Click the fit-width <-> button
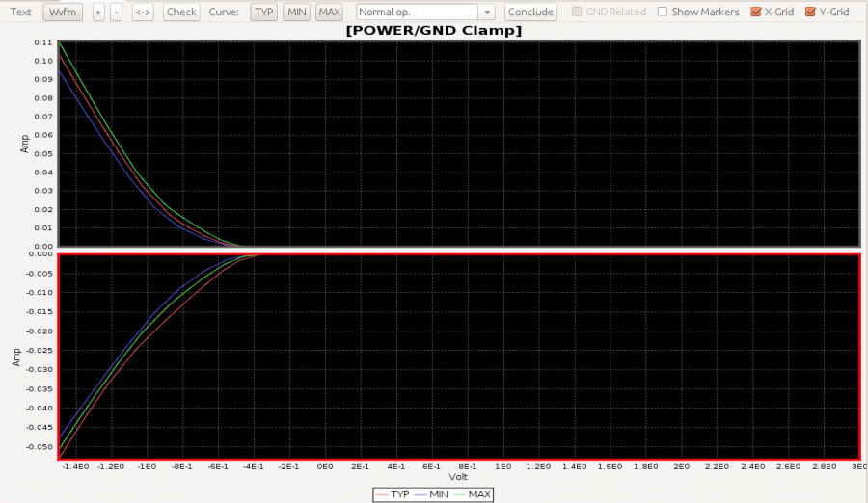This screenshot has height=503, width=868. (x=143, y=13)
